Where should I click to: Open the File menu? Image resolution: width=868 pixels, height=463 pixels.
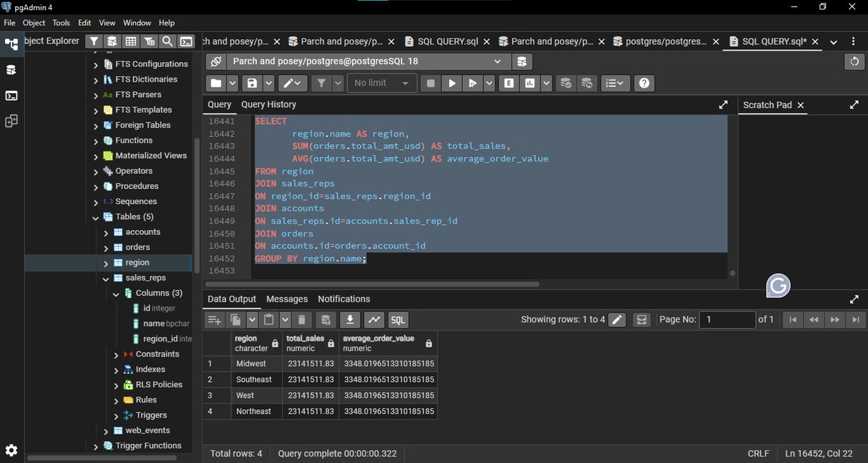pos(10,23)
